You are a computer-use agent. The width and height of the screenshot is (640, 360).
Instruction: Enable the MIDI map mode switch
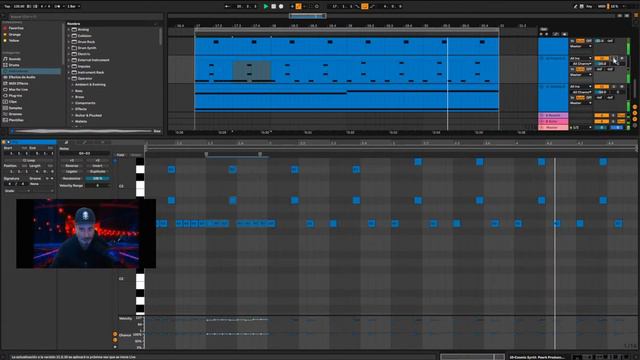pos(602,6)
